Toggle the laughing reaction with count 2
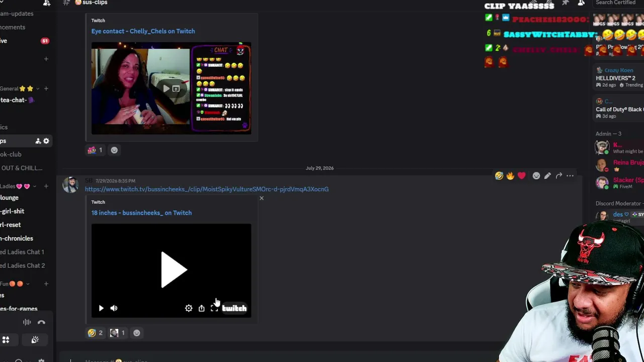This screenshot has width=644, height=362. click(x=95, y=333)
